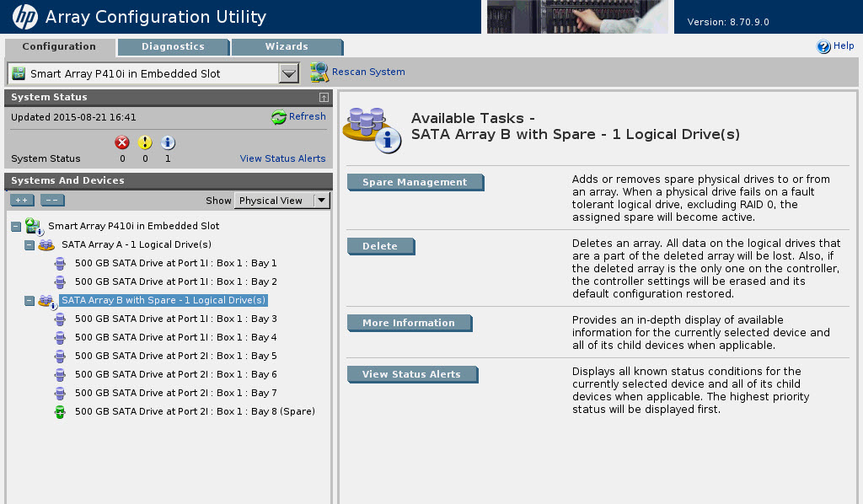
Task: Click the large array icon beside Available Tasks
Action: coord(372,130)
